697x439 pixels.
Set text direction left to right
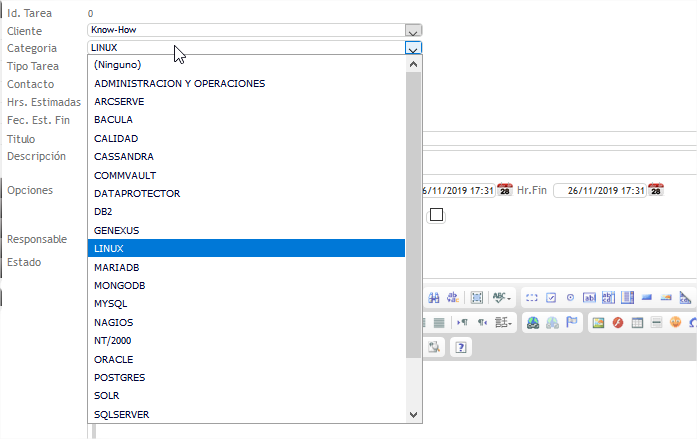pyautogui.click(x=462, y=323)
